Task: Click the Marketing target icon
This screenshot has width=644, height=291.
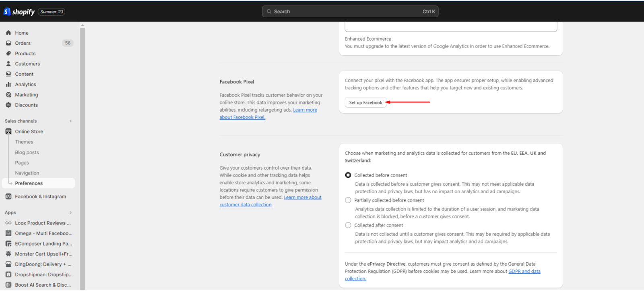Action: coord(8,95)
